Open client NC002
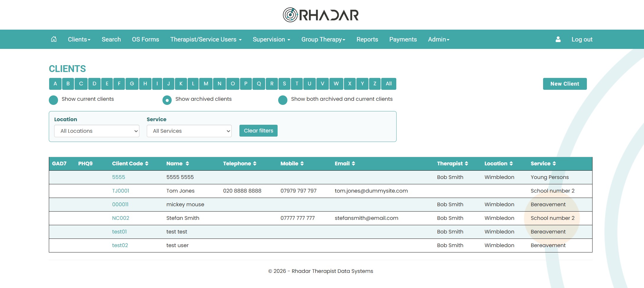This screenshot has height=288, width=644. click(x=120, y=218)
